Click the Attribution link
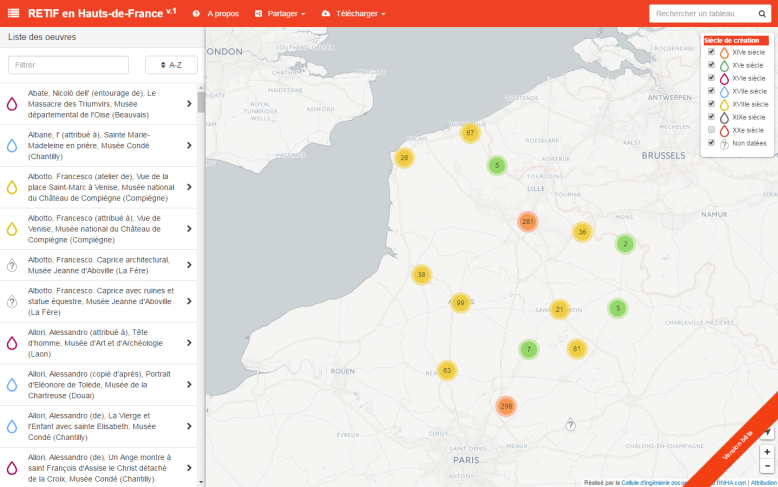This screenshot has height=487, width=778. coord(763,482)
